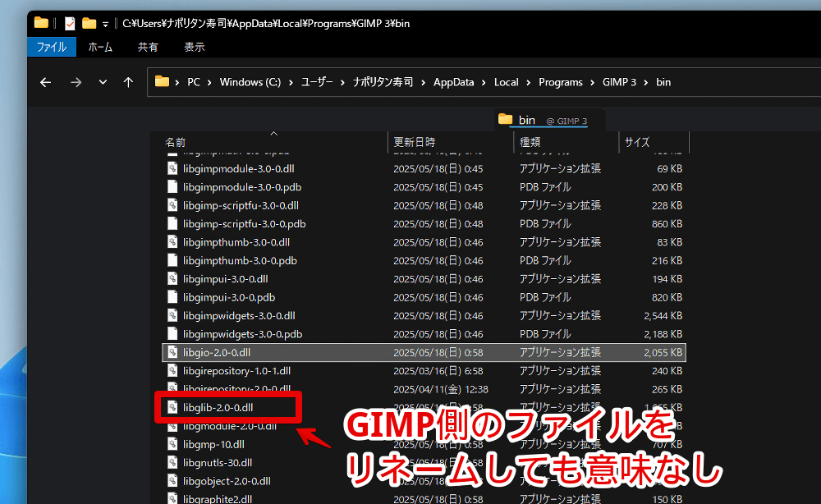Go up one folder level arrow
The image size is (821, 504).
click(128, 82)
